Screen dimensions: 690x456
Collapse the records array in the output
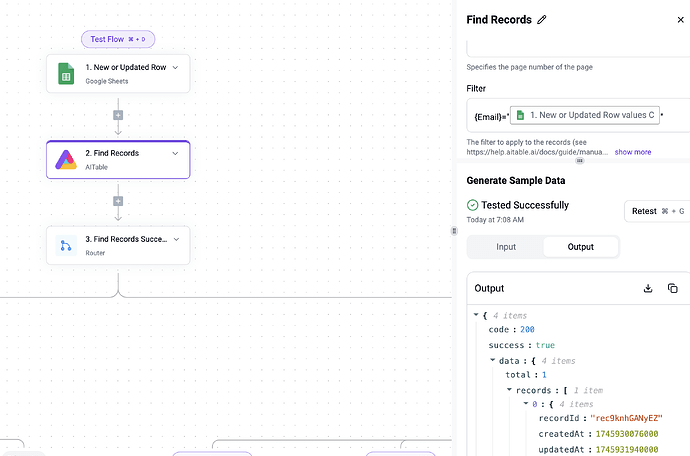pos(509,390)
